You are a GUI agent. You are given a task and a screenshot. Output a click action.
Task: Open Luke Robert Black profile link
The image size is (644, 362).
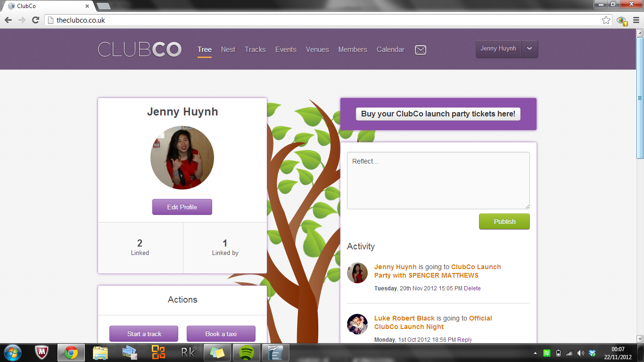tap(405, 318)
